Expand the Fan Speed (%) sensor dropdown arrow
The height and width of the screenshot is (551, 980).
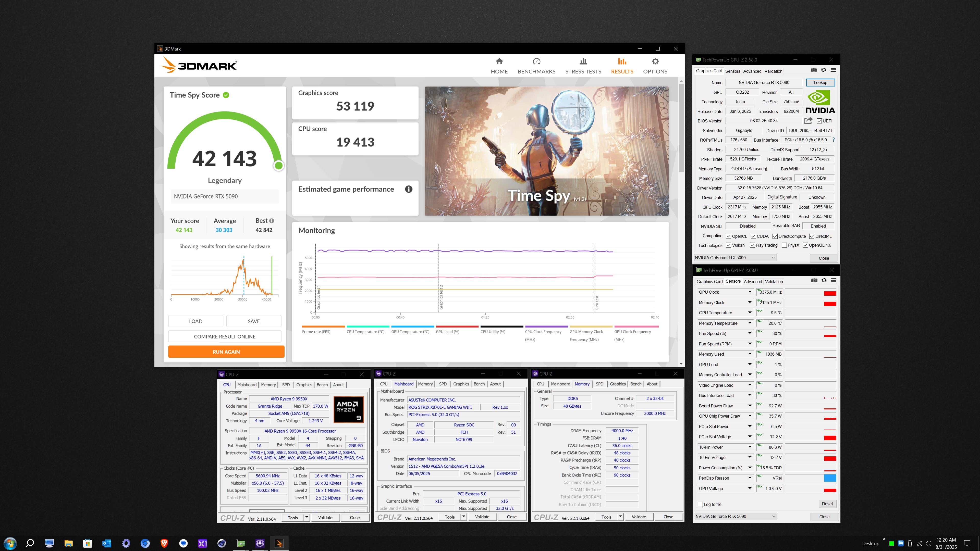point(750,333)
